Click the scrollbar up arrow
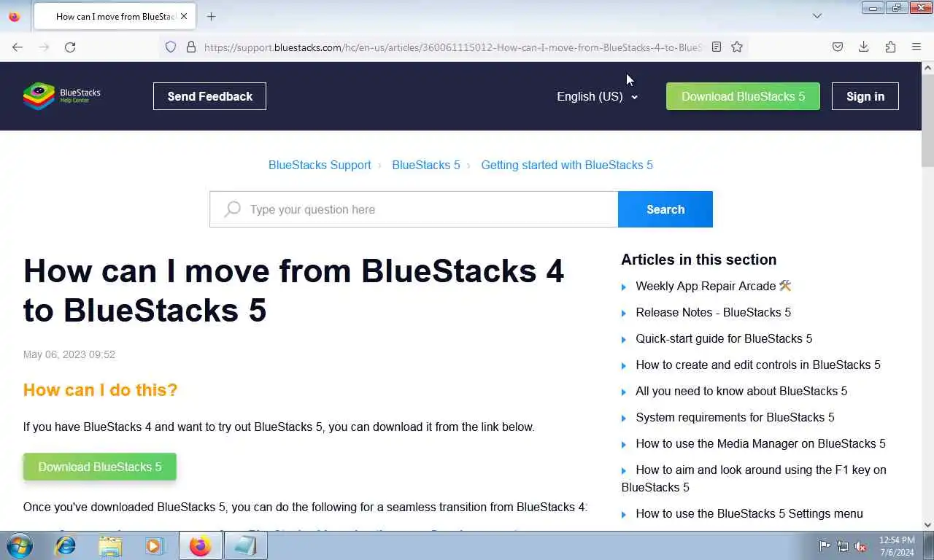 pos(927,68)
